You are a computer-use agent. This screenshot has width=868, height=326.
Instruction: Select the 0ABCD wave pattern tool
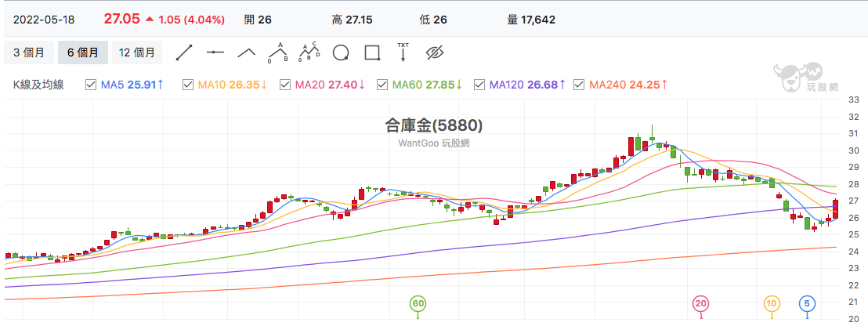point(309,53)
